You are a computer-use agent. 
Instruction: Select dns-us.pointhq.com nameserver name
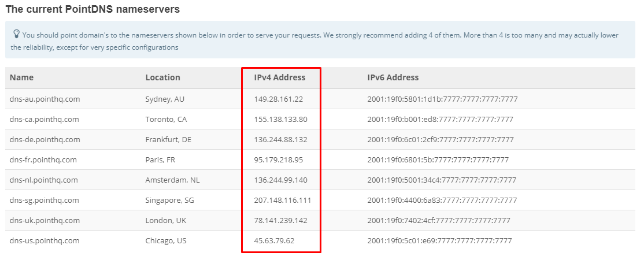coord(45,240)
